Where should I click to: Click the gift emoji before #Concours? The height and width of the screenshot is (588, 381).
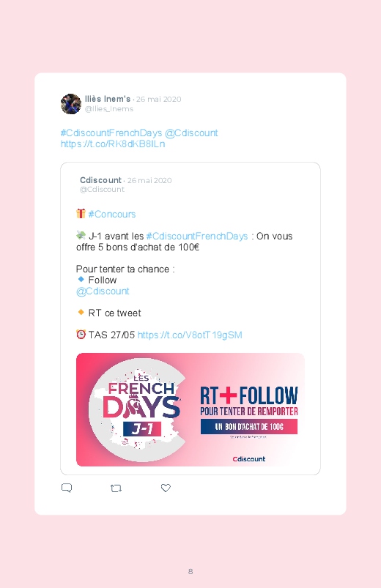pos(81,213)
